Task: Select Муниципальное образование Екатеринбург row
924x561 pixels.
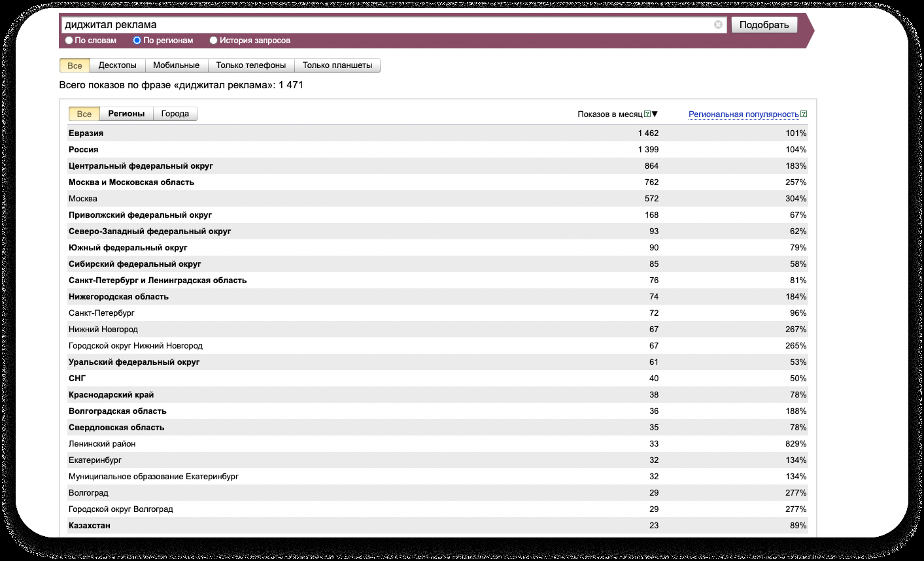Action: (x=438, y=477)
